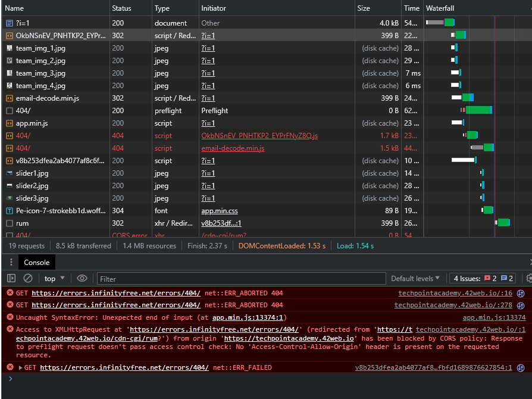The width and height of the screenshot is (532, 399).
Task: Click the green waterfall bar for 404/ preflight
Action: point(478,110)
